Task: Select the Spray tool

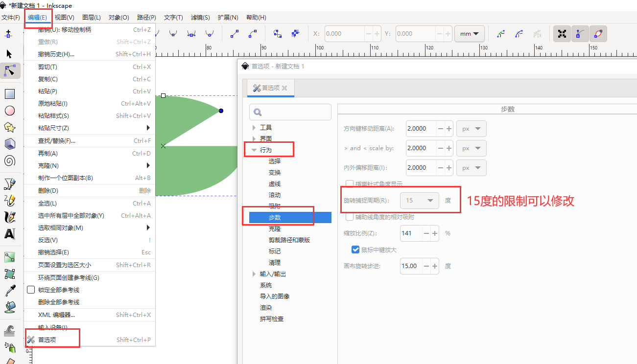Action: coord(9,347)
